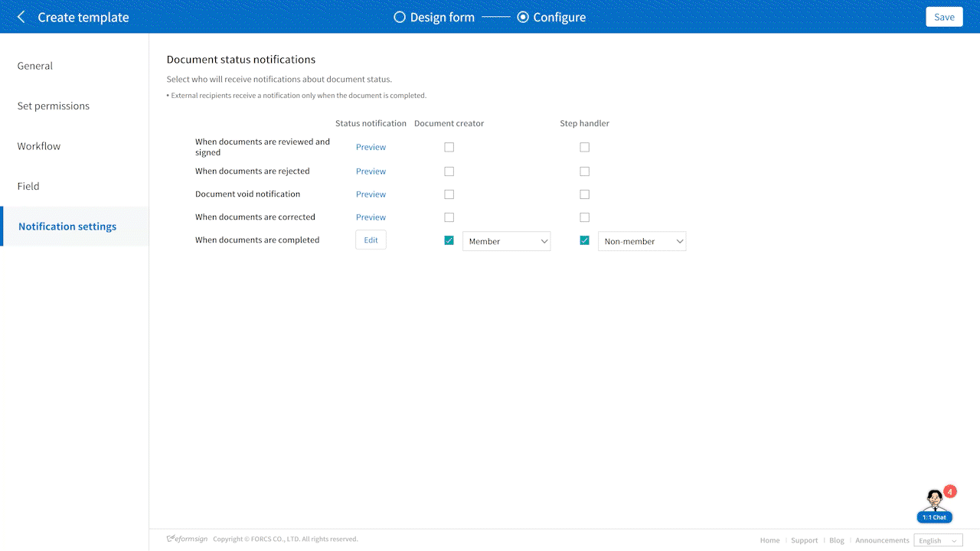Click the 'When documents are corrected' label

(256, 217)
